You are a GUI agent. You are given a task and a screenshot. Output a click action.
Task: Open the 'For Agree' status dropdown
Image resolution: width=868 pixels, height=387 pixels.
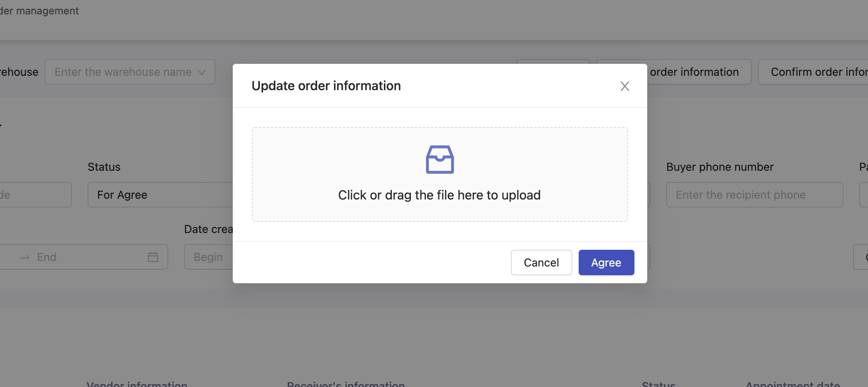(x=159, y=195)
